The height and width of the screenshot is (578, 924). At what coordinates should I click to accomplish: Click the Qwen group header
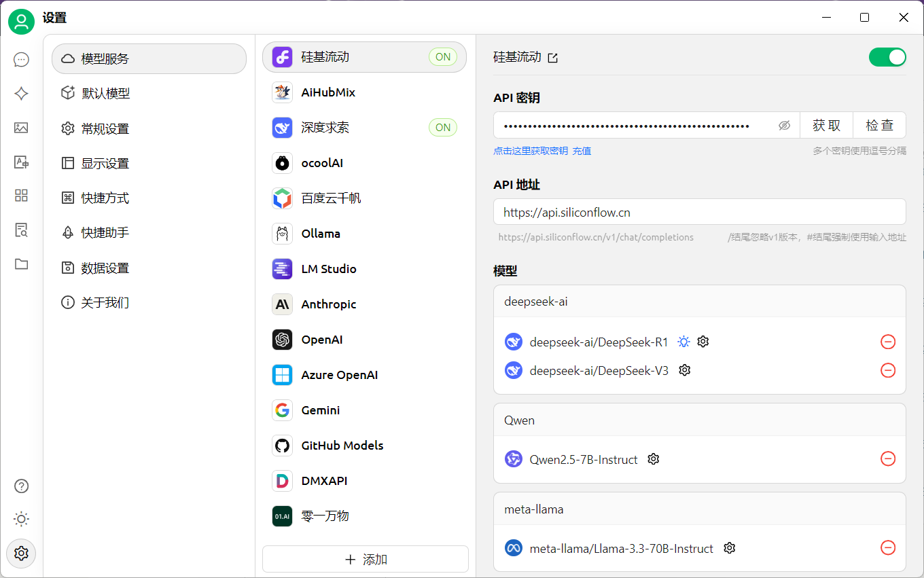[x=700, y=420]
